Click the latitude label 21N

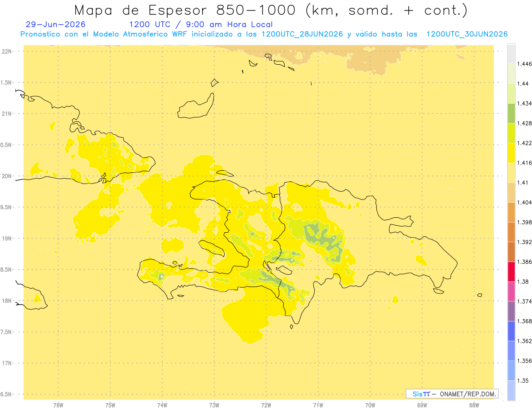coord(8,114)
